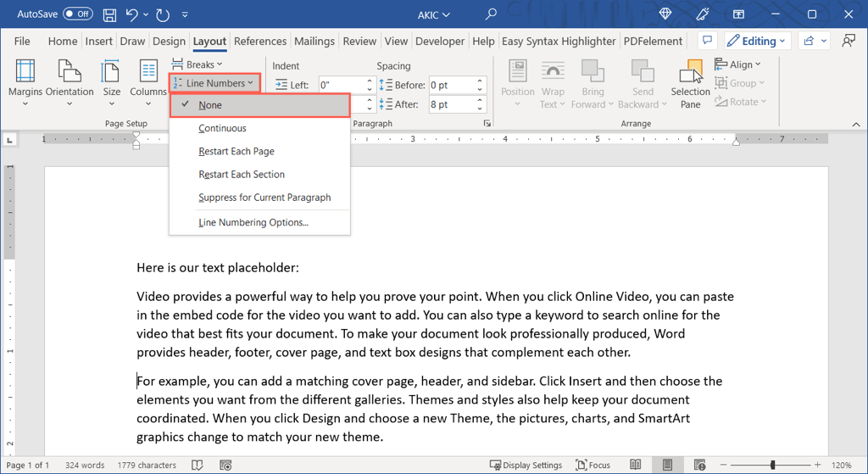Expand the Breaks dropdown

click(198, 64)
